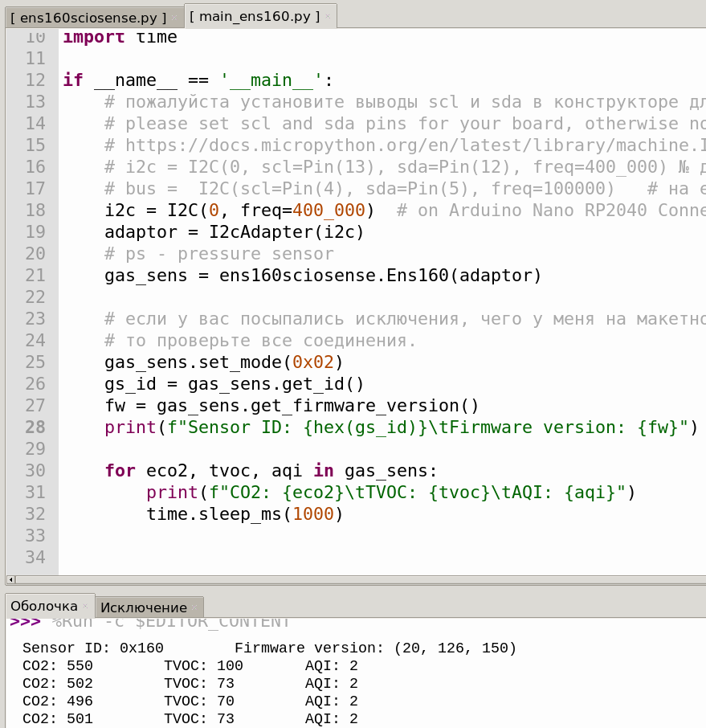Image resolution: width=706 pixels, height=728 pixels.
Task: Click line number 12 in the gutter
Action: [x=35, y=80]
